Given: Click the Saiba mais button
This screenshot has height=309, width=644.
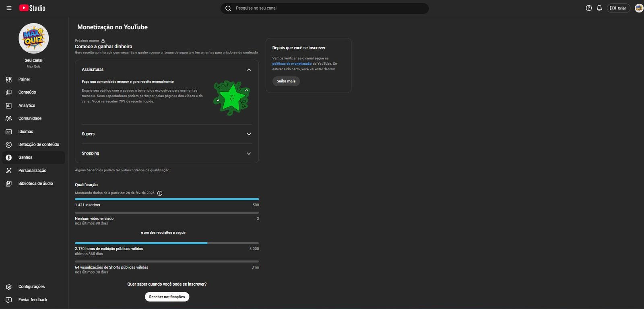Looking at the screenshot, I should tap(286, 81).
